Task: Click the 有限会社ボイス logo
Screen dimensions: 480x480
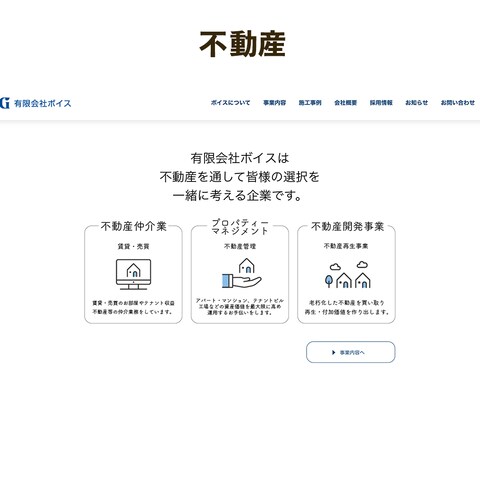Action: pos(36,103)
